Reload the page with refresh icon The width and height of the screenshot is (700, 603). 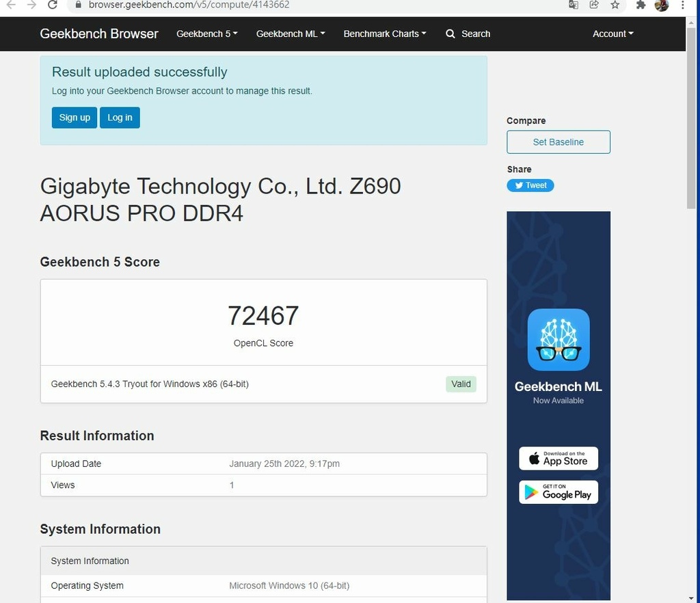53,5
